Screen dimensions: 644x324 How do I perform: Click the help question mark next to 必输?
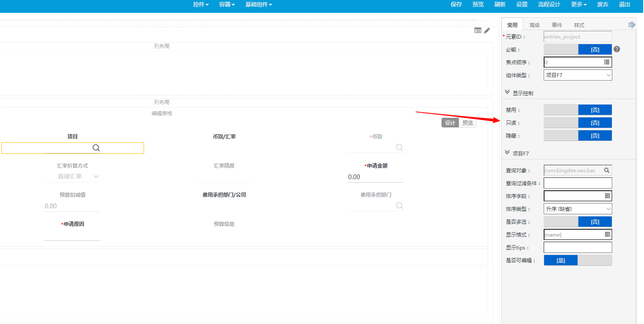click(x=617, y=49)
